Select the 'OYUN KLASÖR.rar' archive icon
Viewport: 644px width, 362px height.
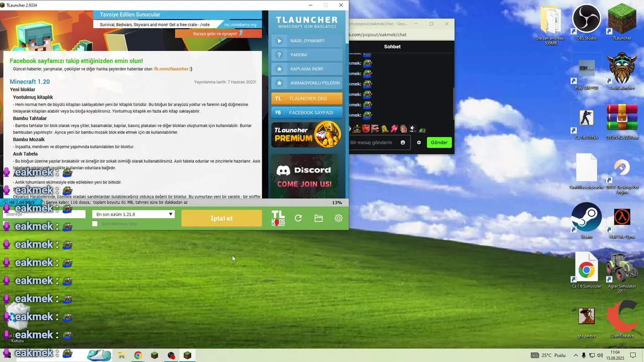pos(622,122)
